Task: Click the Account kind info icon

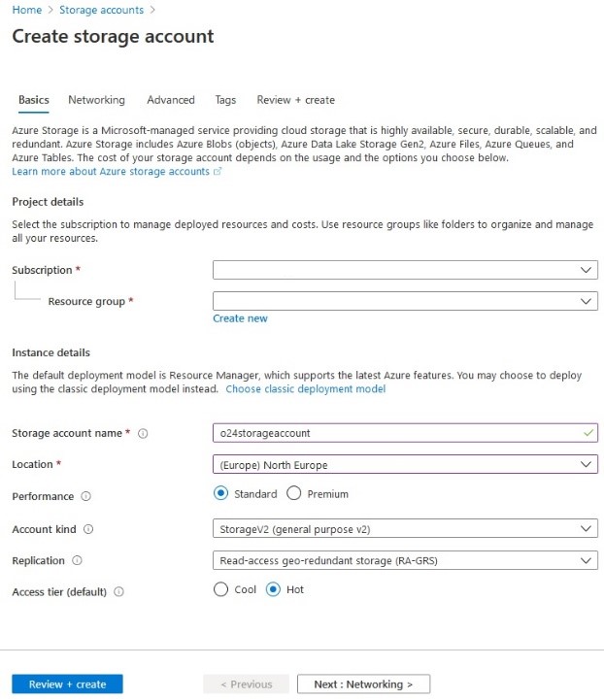Action: pyautogui.click(x=88, y=530)
